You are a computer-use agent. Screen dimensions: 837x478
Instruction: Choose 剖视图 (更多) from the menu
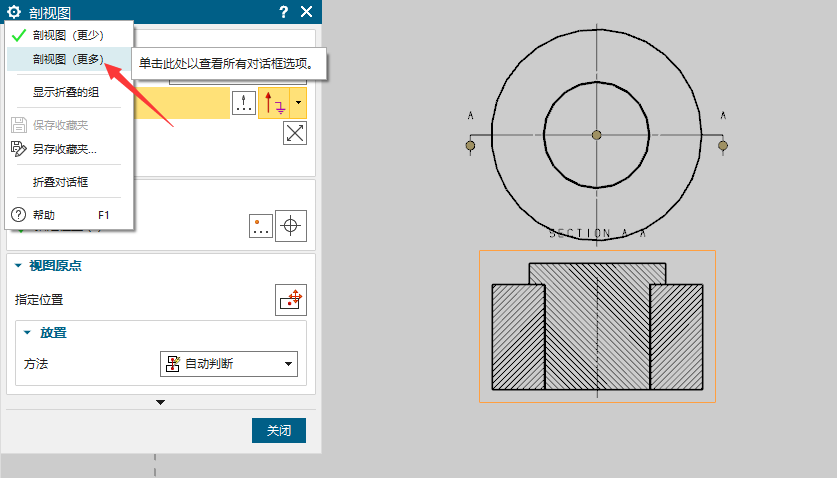tap(67, 60)
